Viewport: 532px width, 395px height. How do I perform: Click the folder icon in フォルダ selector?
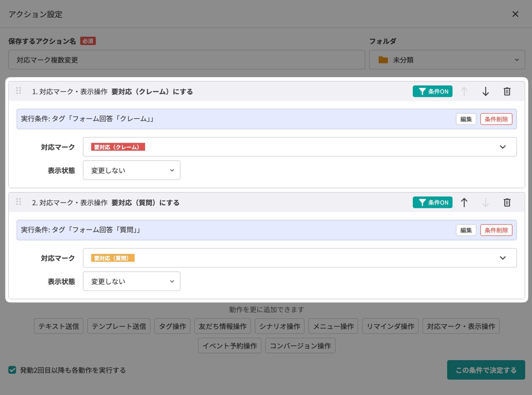[x=383, y=60]
